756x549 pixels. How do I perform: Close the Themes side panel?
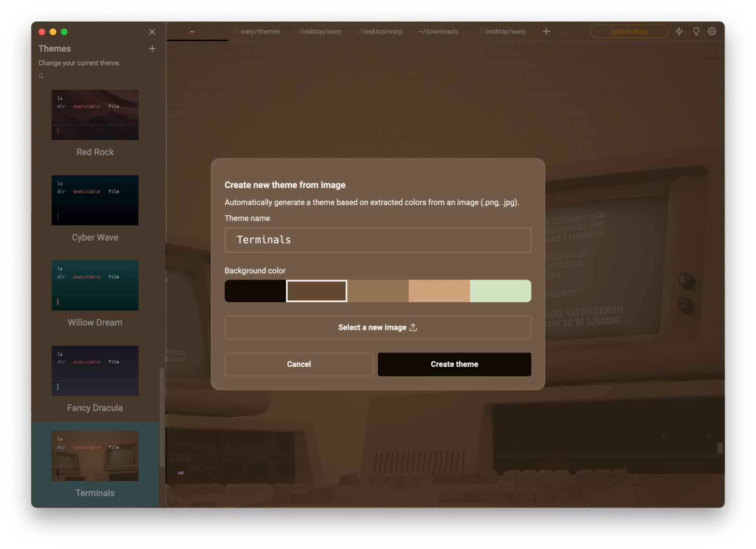[x=152, y=32]
